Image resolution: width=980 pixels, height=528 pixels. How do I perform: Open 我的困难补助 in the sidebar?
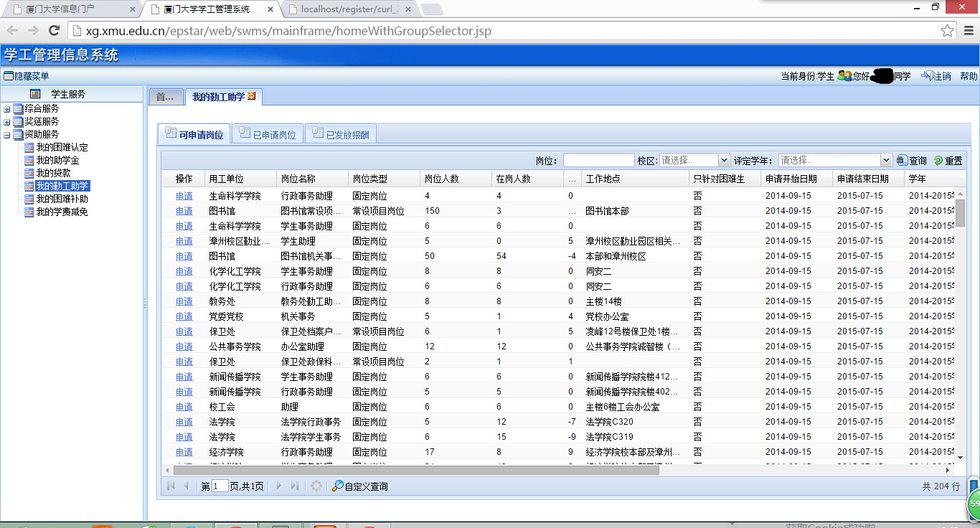[62, 199]
